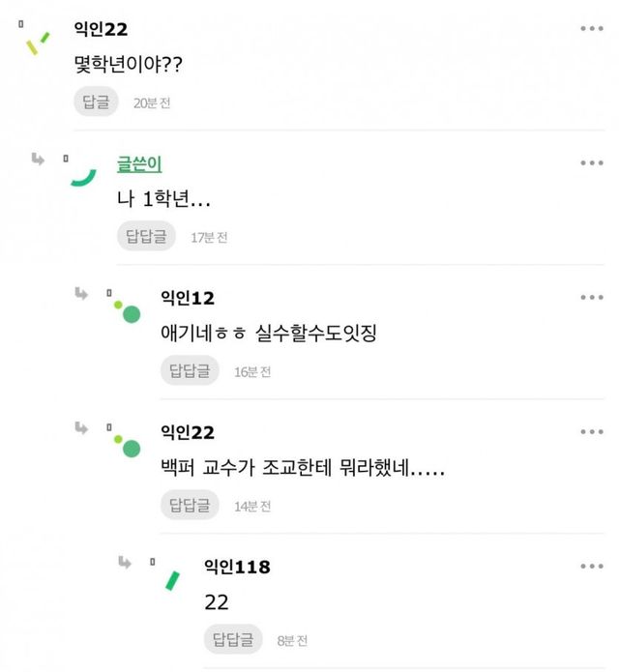Click the avatar next to '몇학년이야??'
Screen dimensions: 619x672
point(38,44)
